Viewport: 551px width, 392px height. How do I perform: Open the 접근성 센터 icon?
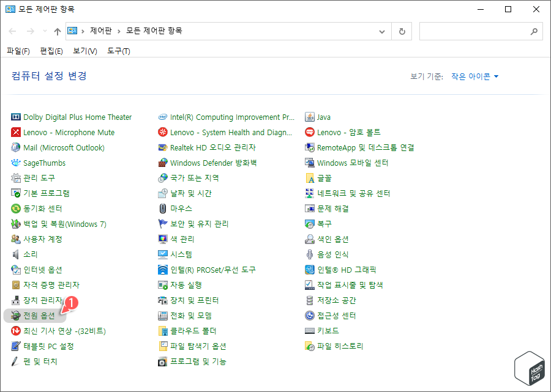point(310,316)
